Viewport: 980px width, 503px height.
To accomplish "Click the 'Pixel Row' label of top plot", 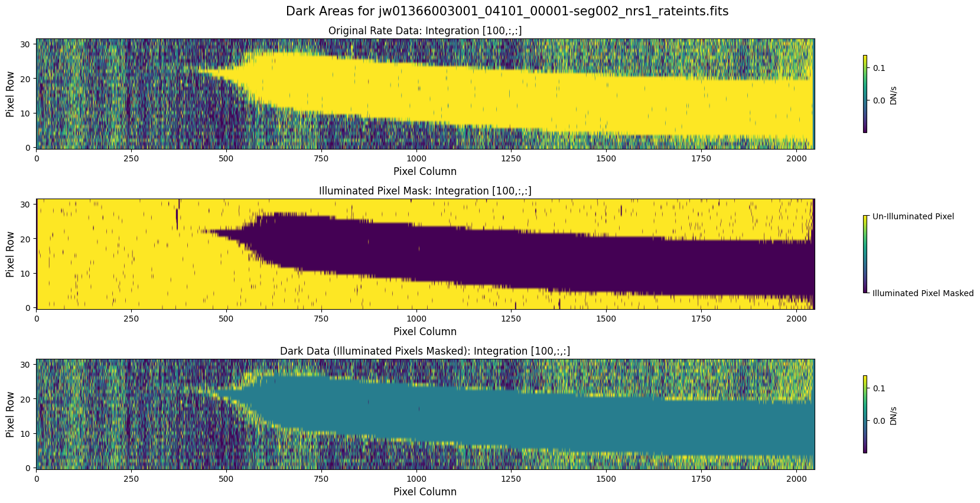I will (10, 94).
